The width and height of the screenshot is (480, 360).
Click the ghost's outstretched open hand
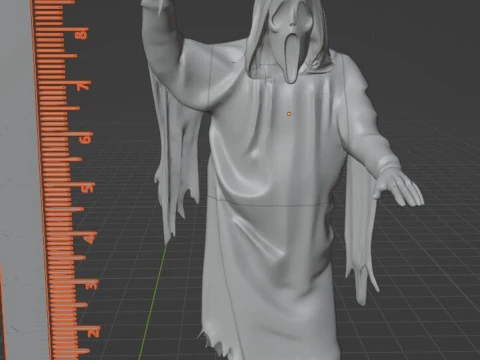(399, 188)
